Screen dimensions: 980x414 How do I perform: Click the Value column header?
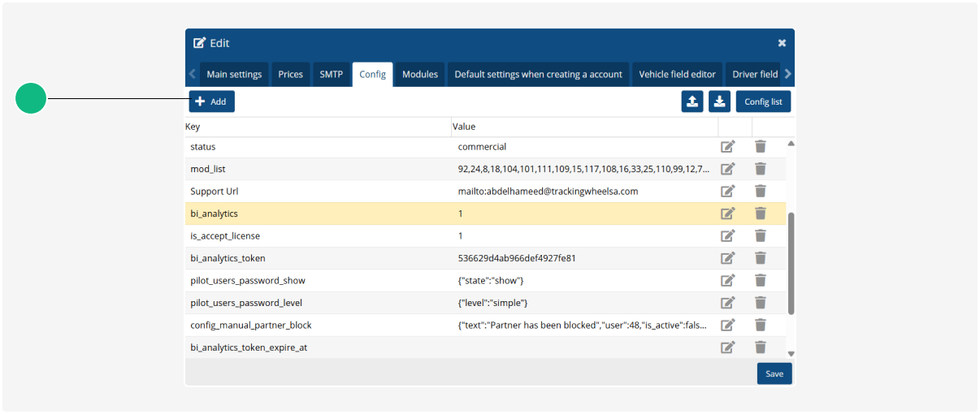584,127
